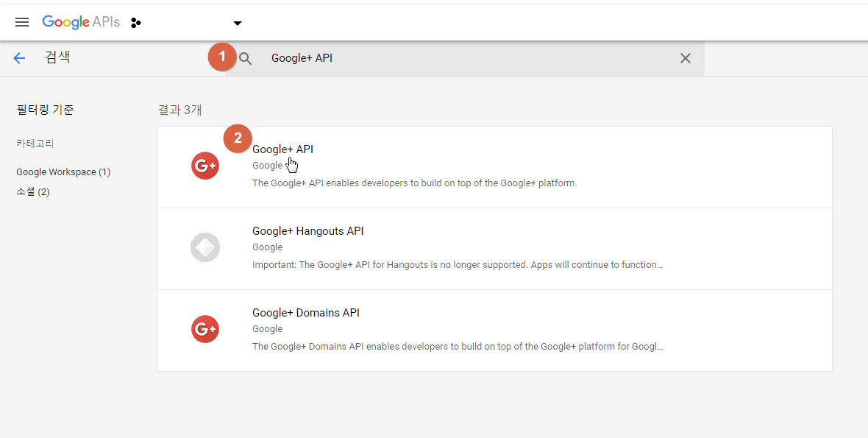Open the Google+ API result title

point(283,149)
